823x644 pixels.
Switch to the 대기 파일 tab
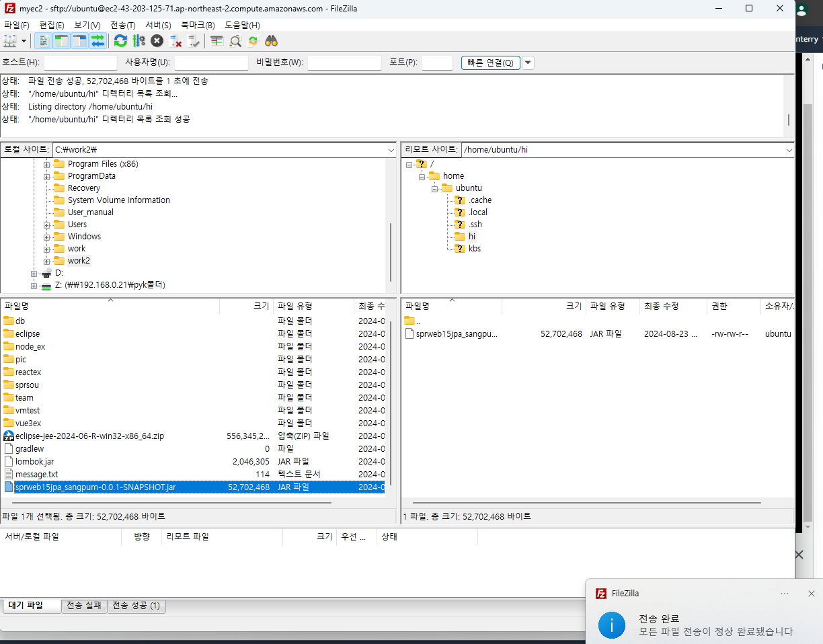coord(30,606)
